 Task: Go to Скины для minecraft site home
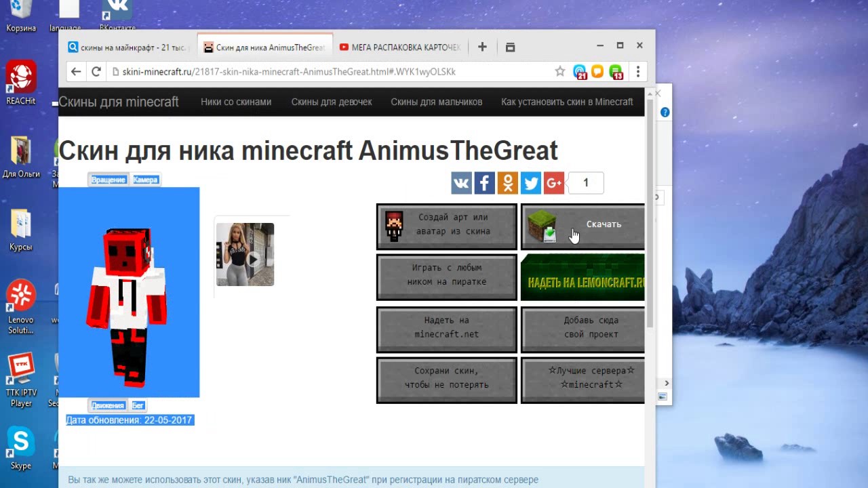(119, 102)
